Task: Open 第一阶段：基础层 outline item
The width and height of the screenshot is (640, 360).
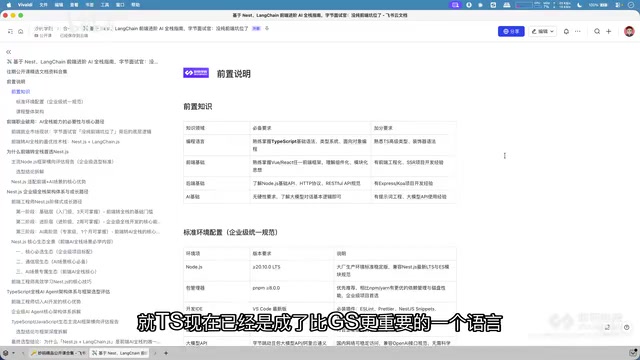Action: point(84,211)
